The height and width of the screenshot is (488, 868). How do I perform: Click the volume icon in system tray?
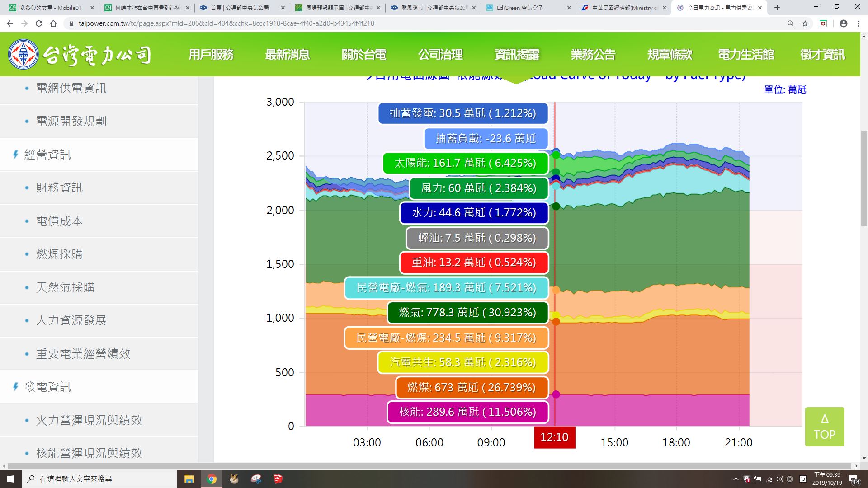tap(779, 479)
